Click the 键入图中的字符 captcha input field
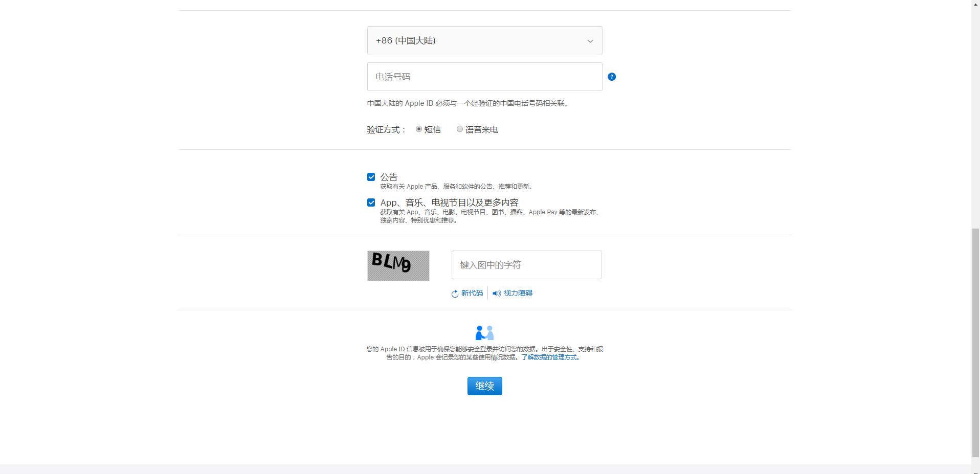Screen dimensions: 980x474 [x=526, y=265]
